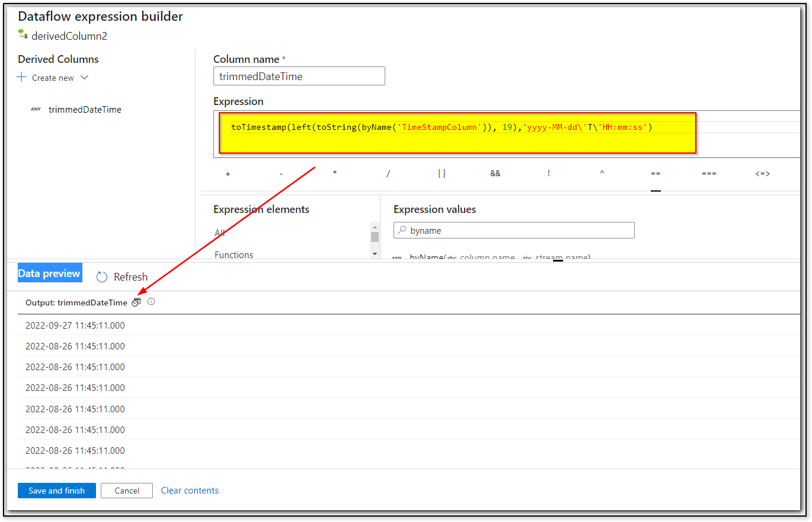The width and height of the screenshot is (812, 522).
Task: Click the NOT ! operator
Action: (x=549, y=173)
